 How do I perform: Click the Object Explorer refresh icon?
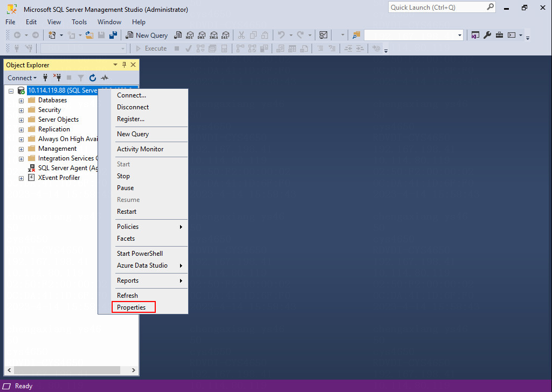coord(93,78)
